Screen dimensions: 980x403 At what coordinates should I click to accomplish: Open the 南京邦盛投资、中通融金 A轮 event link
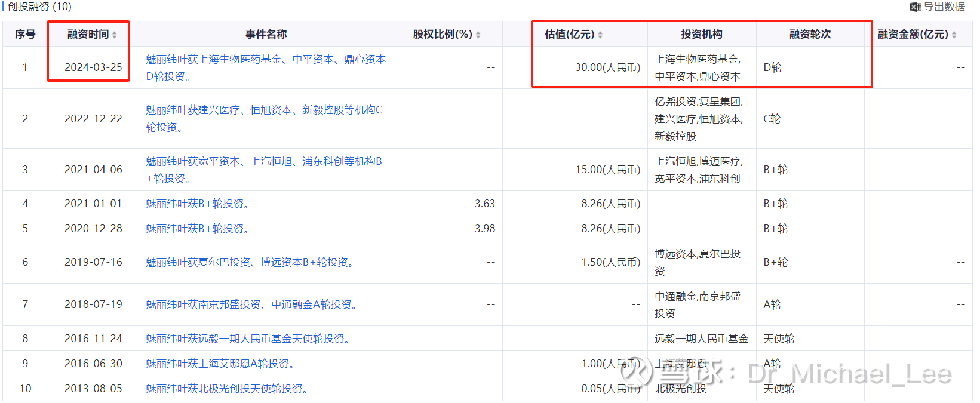tap(253, 304)
